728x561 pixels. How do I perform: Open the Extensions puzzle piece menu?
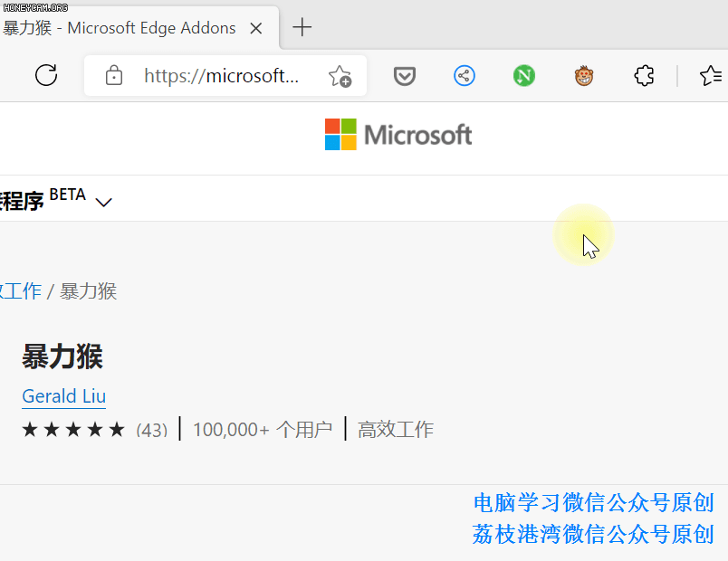(x=644, y=76)
